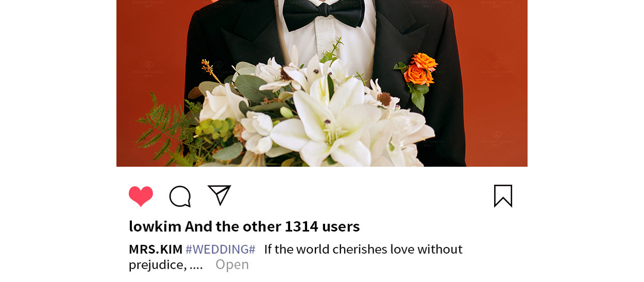The width and height of the screenshot is (644, 282).
Task: Save post with the bookmark icon
Action: point(503,196)
